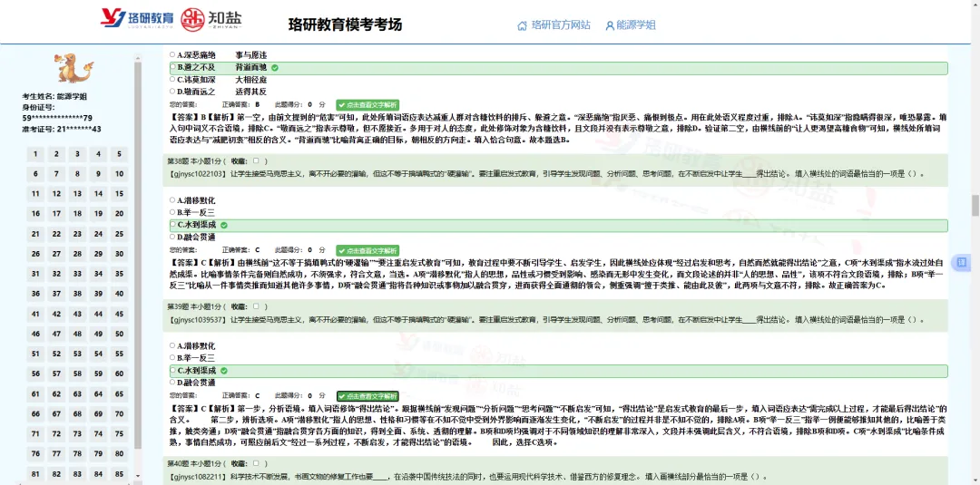This screenshot has height=485, width=980.
Task: Go to question 20 in the number grid
Action: pos(119,214)
